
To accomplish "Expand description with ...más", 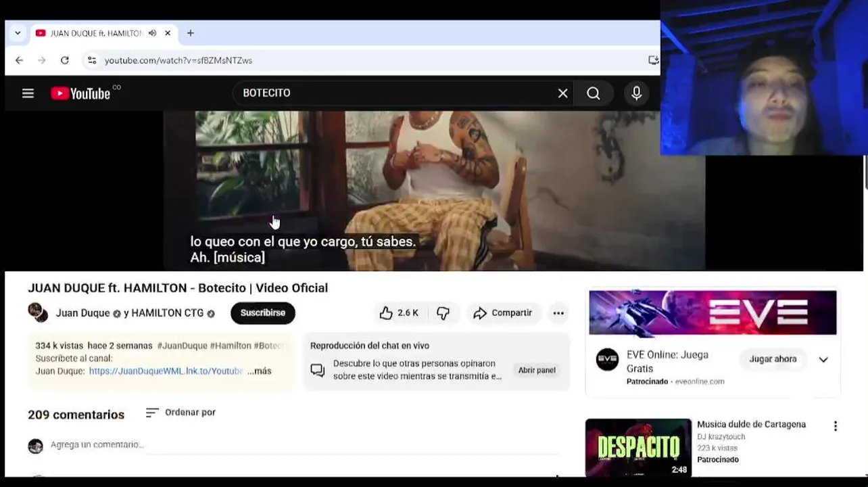I will click(260, 371).
